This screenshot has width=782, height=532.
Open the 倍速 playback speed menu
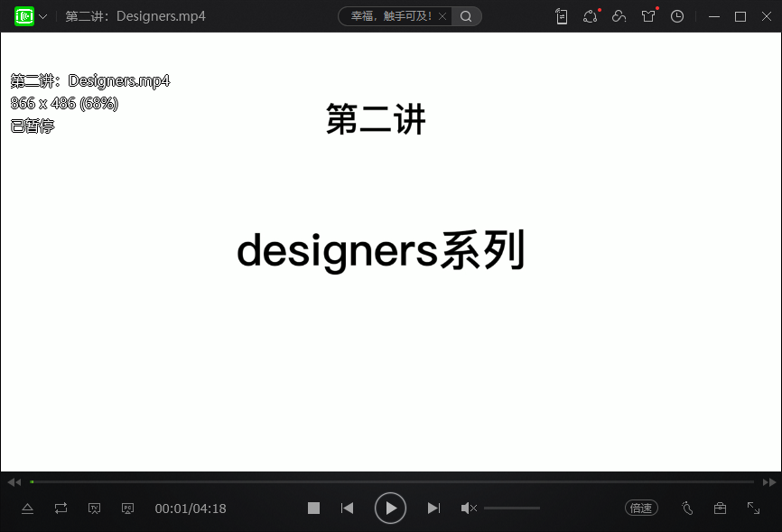641,508
